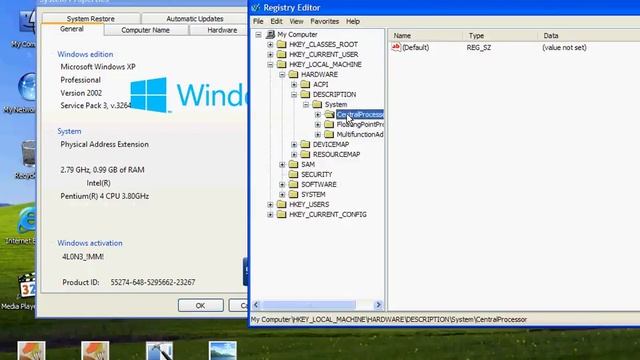Switch to the Automatic Updates tab
This screenshot has width=640, height=360.
[195, 18]
